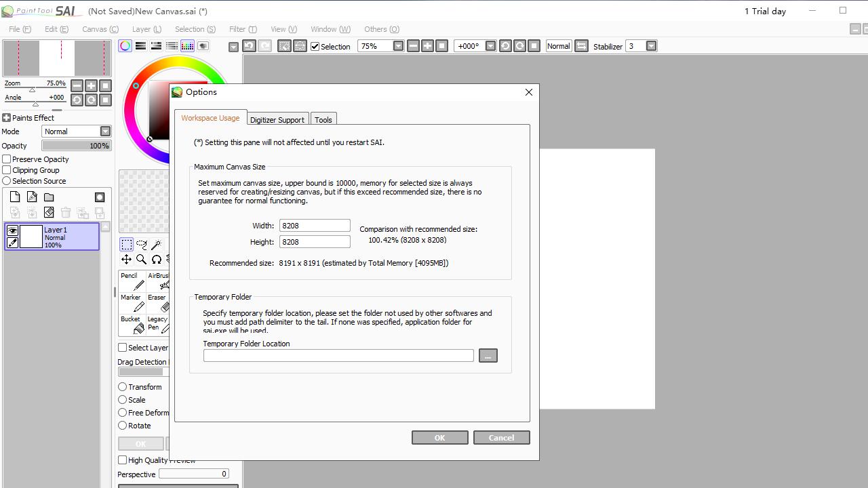Open the Filter menu
Screen dimensions: 868x488
coord(242,29)
